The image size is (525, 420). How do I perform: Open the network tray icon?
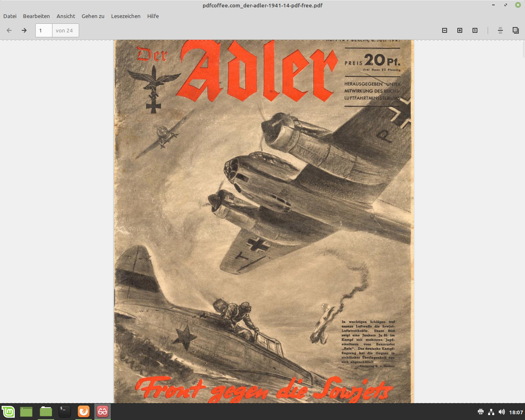[491, 412]
